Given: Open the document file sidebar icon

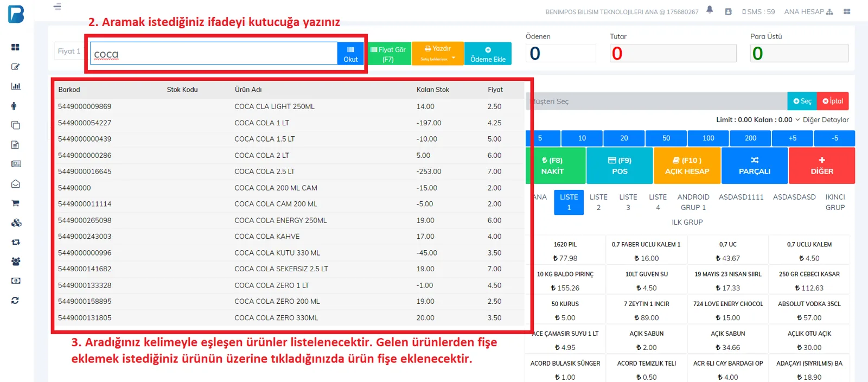Looking at the screenshot, I should coord(15,145).
